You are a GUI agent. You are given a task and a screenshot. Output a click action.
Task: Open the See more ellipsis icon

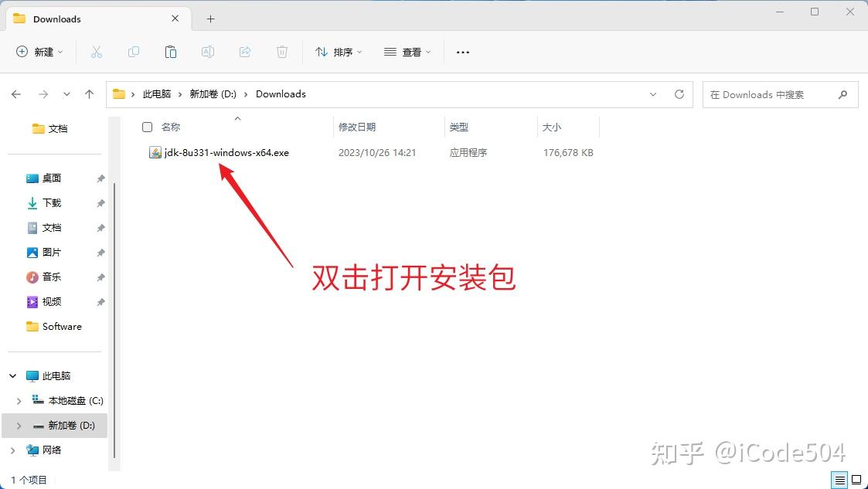[x=462, y=52]
